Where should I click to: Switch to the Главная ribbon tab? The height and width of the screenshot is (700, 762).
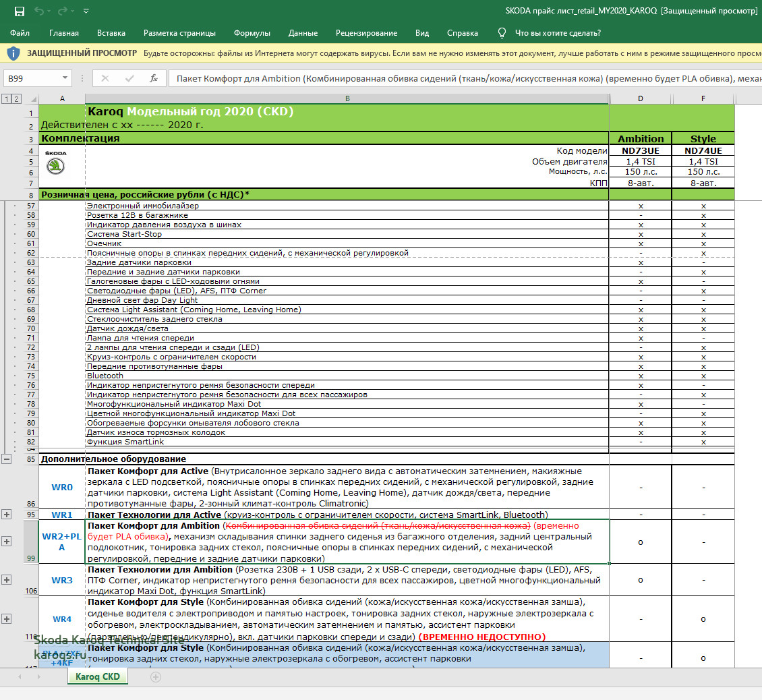point(63,33)
